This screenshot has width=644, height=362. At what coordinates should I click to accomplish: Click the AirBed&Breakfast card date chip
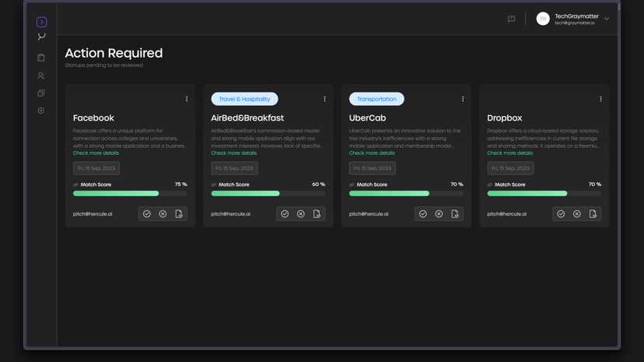tap(234, 168)
